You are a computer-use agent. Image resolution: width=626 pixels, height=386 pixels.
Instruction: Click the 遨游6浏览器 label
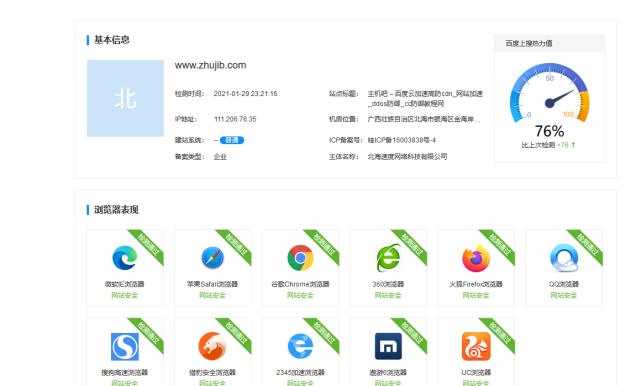(388, 372)
